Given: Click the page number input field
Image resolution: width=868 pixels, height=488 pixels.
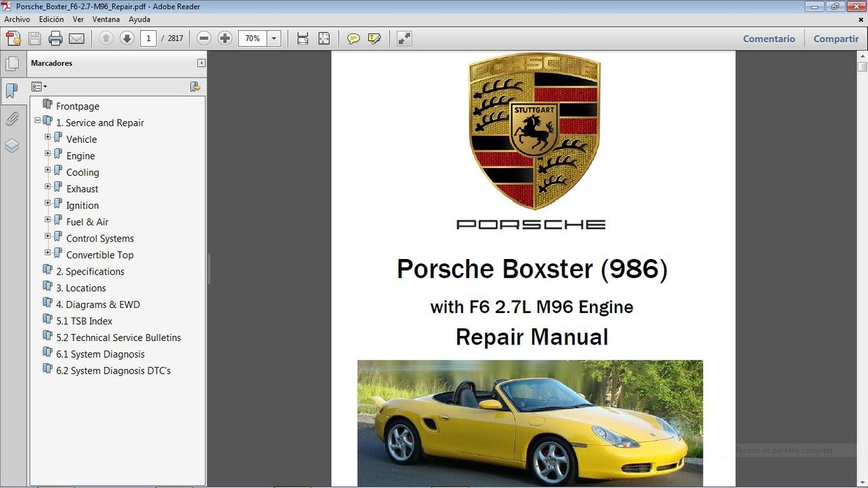Looking at the screenshot, I should tap(148, 39).
